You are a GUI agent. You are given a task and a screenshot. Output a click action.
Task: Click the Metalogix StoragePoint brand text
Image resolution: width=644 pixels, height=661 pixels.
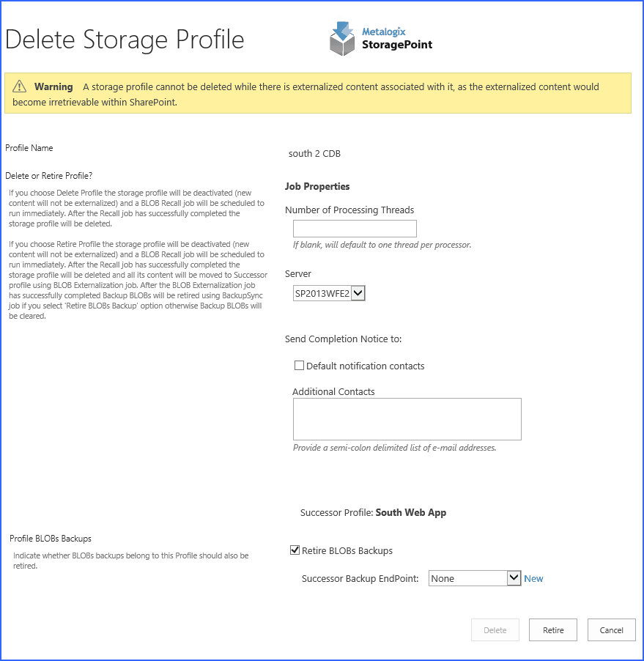click(396, 39)
